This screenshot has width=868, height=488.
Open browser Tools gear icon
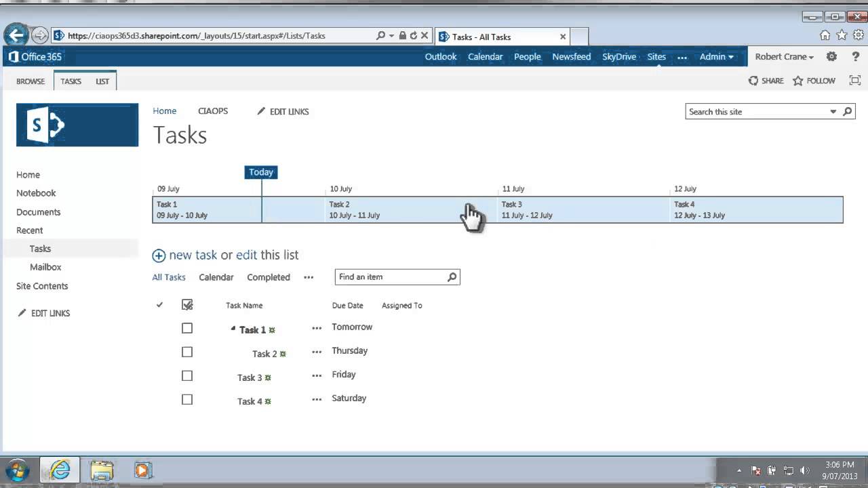click(x=859, y=35)
